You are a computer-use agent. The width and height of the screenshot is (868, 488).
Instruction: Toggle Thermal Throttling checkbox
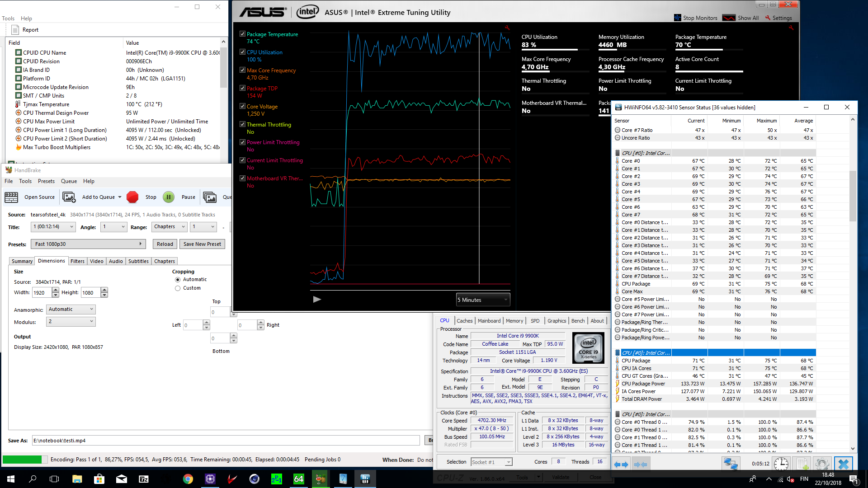(x=242, y=124)
